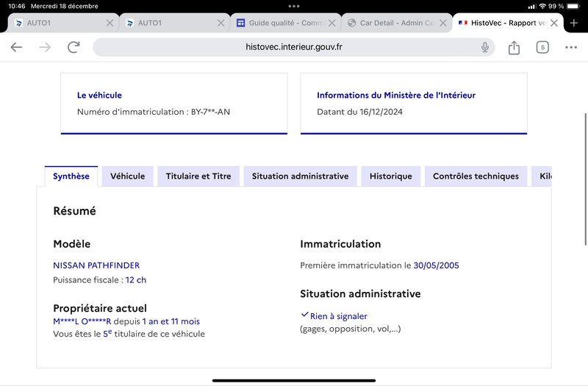This screenshot has width=588, height=386.
Task: Click registration number BY-7**-AN
Action: tap(210, 112)
